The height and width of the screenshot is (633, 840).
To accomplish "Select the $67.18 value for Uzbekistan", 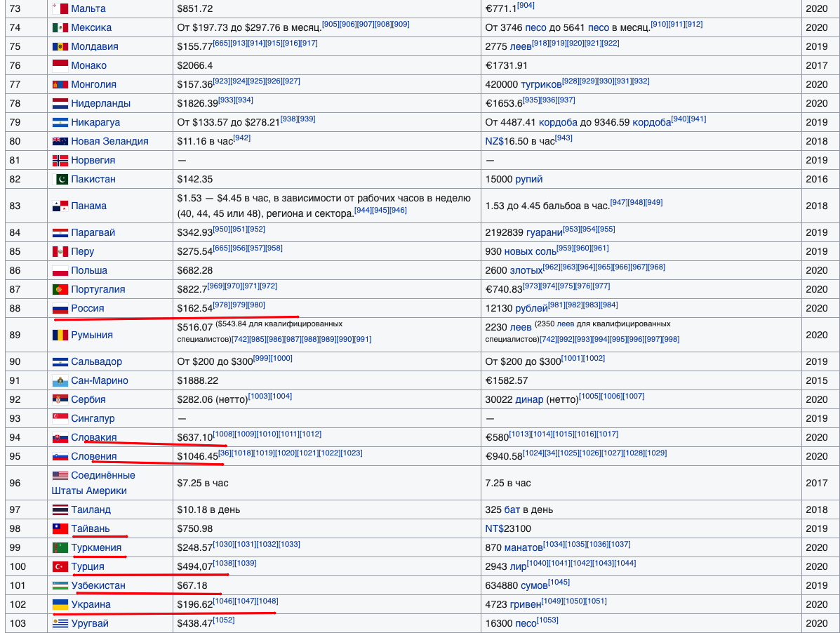I will point(192,585).
